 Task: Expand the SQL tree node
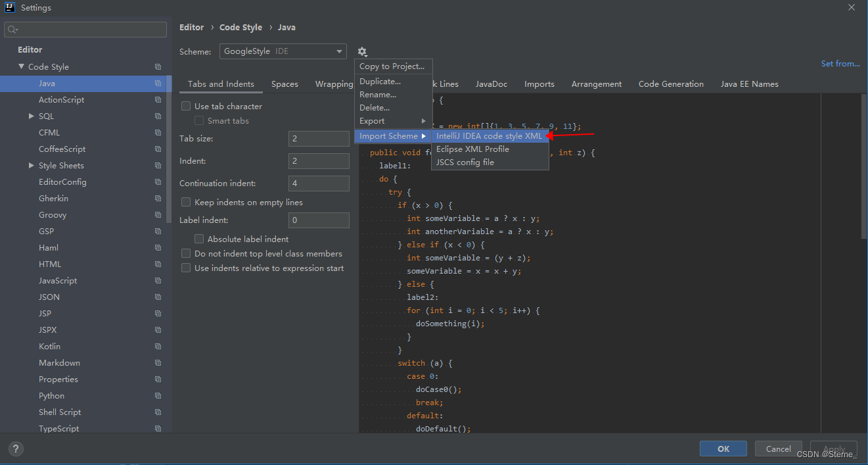[x=31, y=116]
